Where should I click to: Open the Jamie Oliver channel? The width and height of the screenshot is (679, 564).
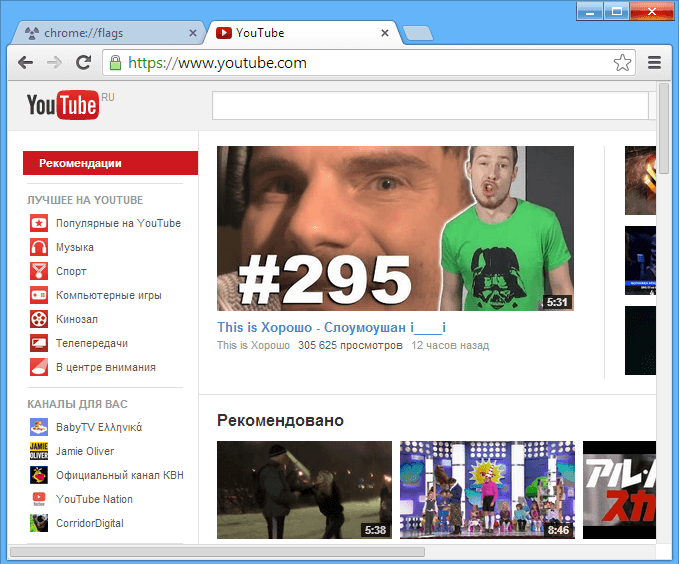(85, 451)
